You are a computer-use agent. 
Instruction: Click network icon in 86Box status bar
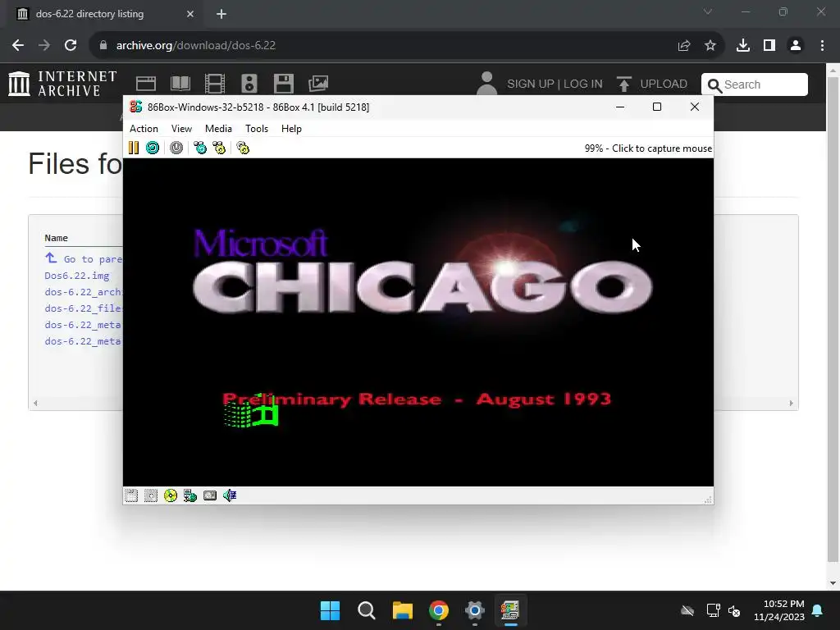(190, 495)
